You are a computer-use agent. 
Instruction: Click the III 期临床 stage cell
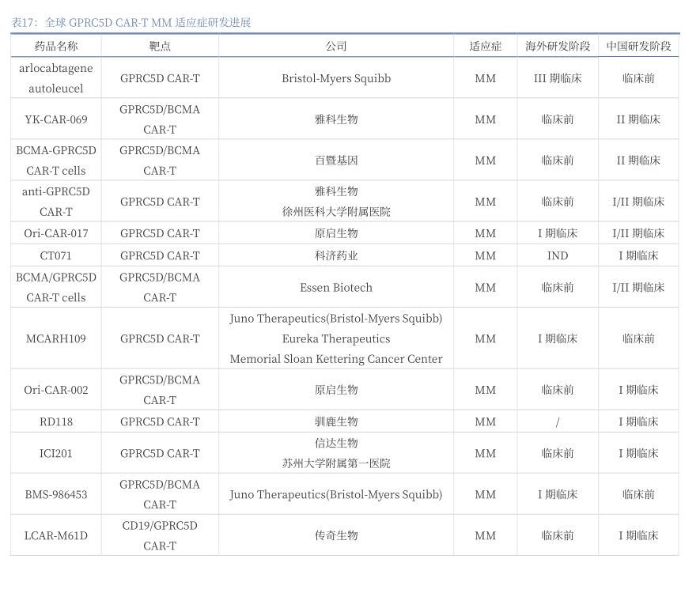(x=558, y=78)
